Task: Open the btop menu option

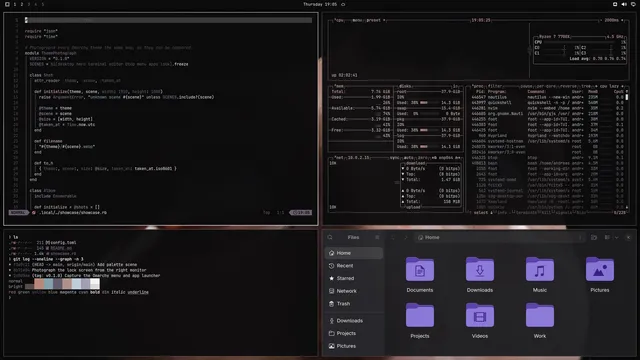Action: [x=357, y=20]
